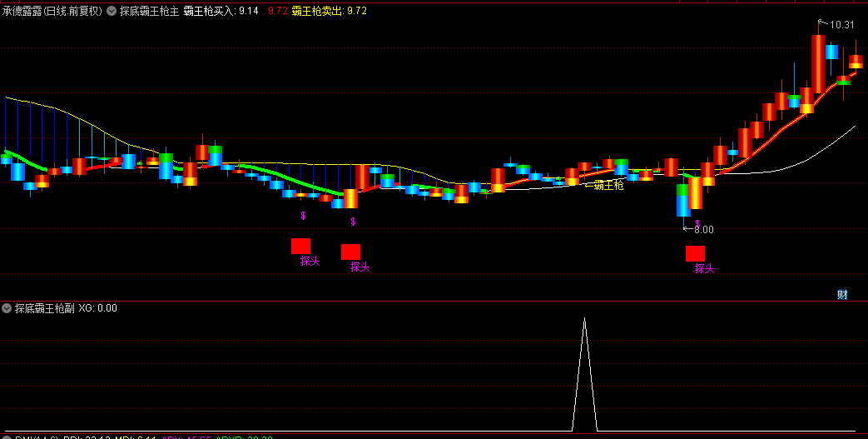
Task: Select the 探底霸王枪副 sub-indicator name
Action: click(44, 308)
